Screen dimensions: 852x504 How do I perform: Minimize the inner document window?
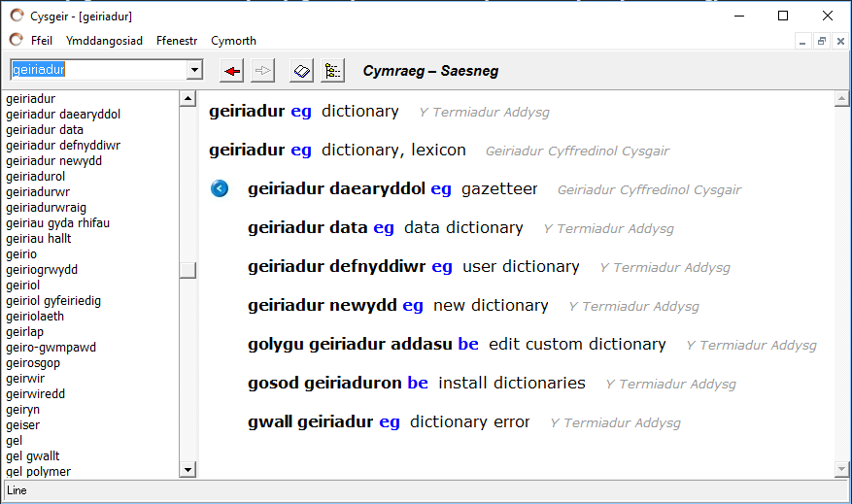click(x=802, y=41)
